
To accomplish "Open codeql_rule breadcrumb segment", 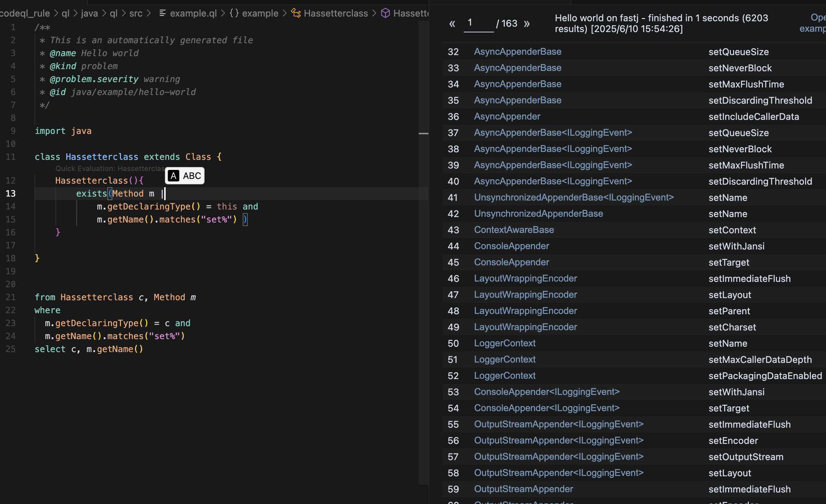I will [24, 13].
